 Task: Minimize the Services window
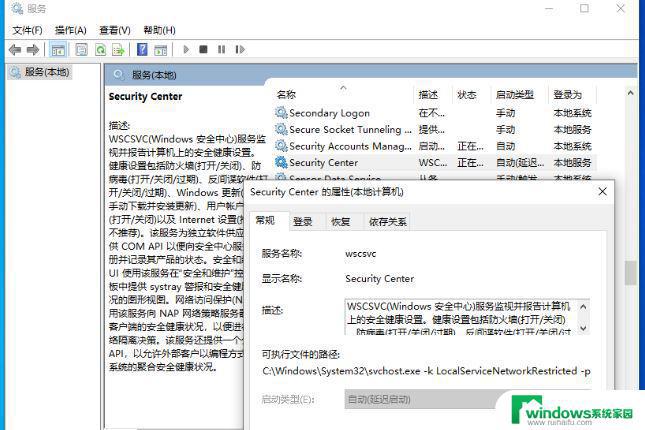(549, 8)
